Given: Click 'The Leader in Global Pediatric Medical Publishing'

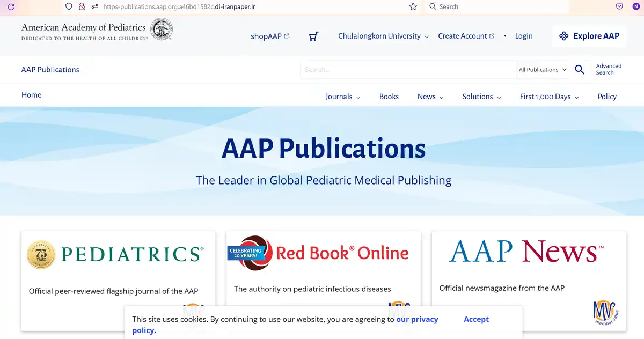Looking at the screenshot, I should point(324,180).
